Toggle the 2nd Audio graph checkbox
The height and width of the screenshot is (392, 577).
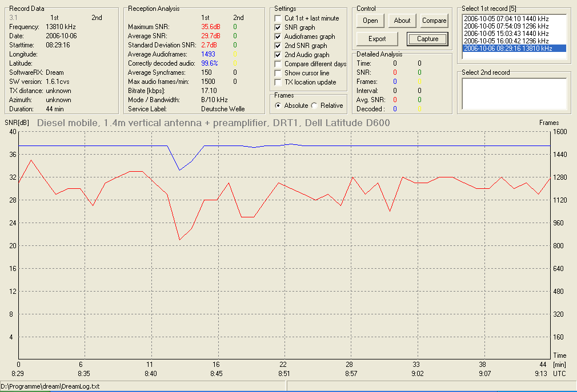point(278,55)
